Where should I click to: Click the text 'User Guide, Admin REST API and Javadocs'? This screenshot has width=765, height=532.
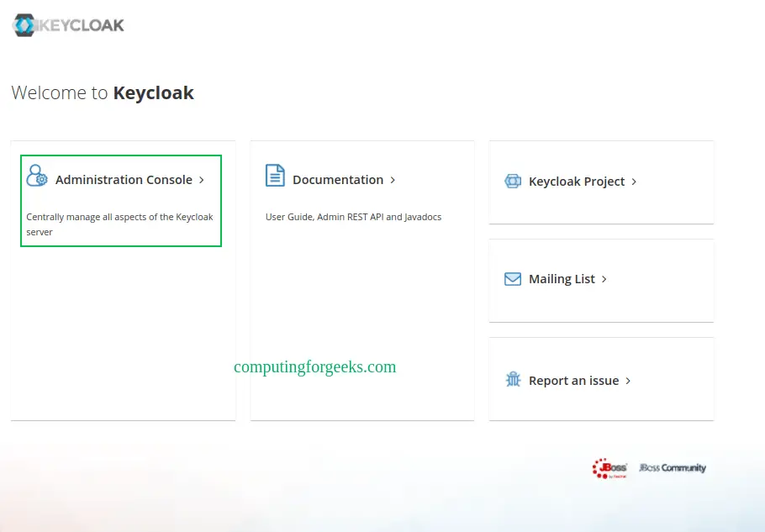click(353, 217)
